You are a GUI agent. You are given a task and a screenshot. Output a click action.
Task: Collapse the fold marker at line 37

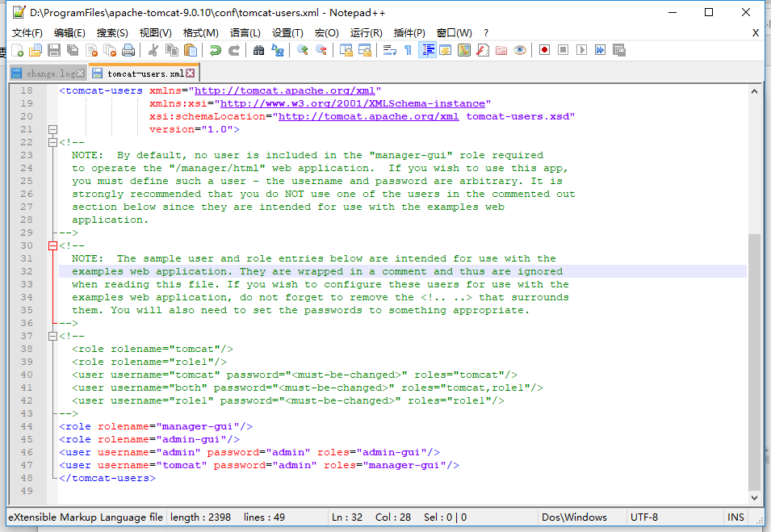53,337
